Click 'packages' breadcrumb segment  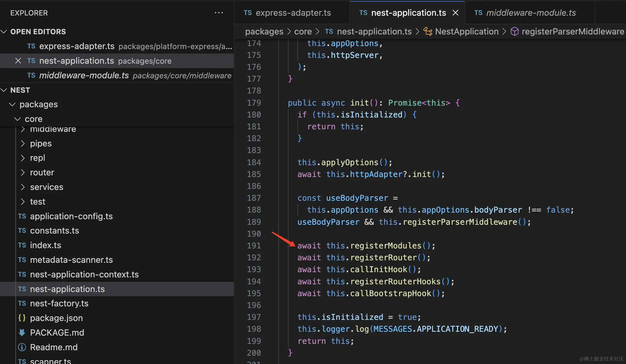pyautogui.click(x=264, y=31)
